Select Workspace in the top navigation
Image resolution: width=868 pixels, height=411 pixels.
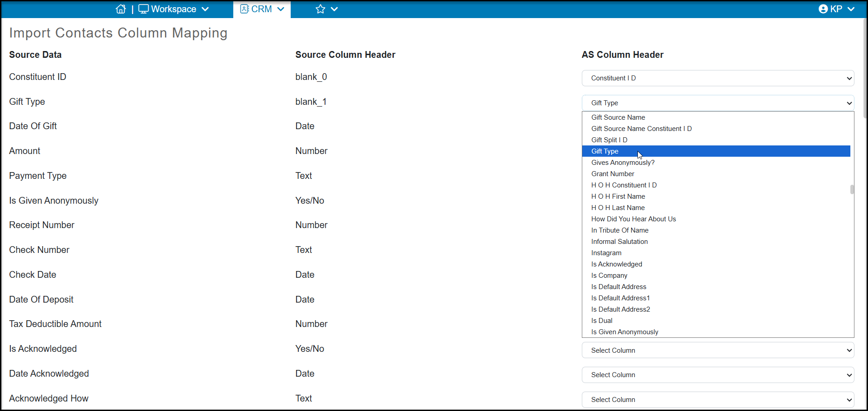coord(174,9)
